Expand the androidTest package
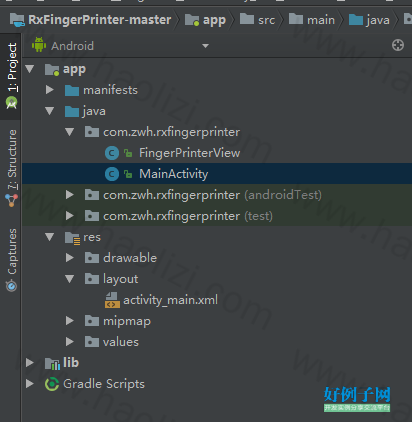 (70, 195)
